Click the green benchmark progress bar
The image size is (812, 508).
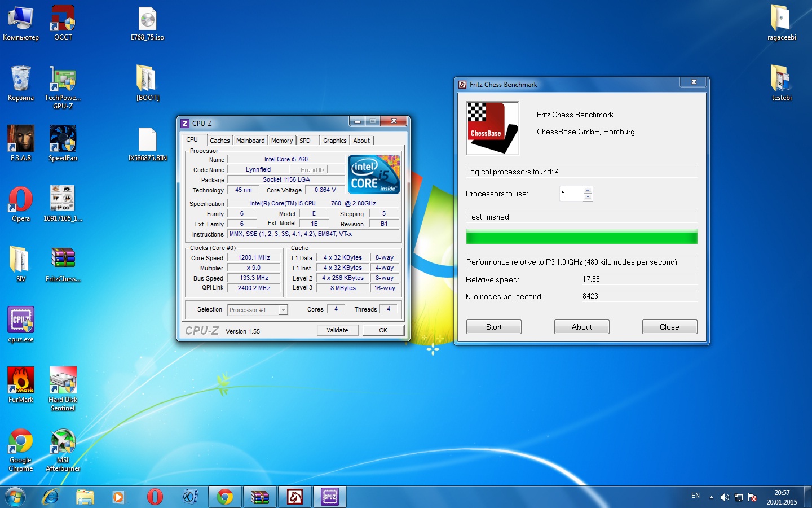tap(581, 237)
